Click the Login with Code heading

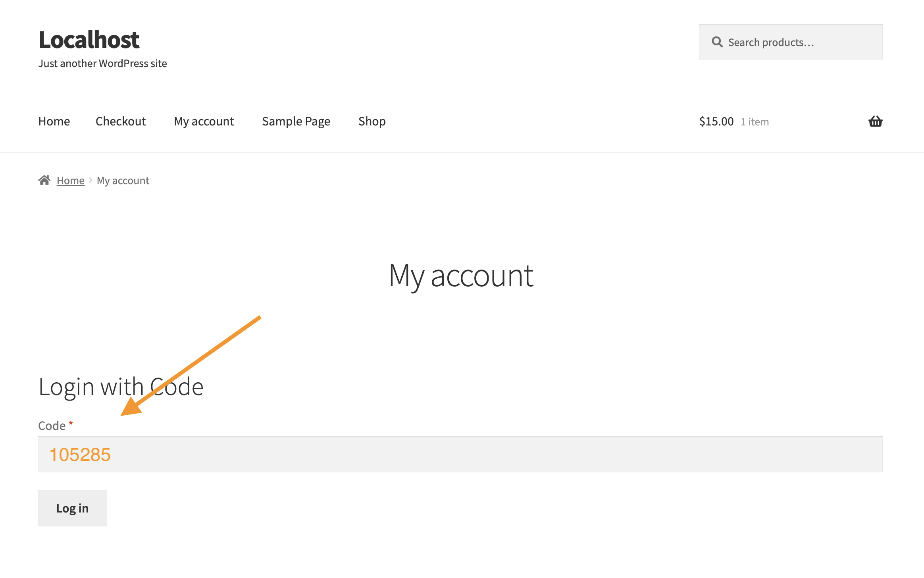(121, 387)
